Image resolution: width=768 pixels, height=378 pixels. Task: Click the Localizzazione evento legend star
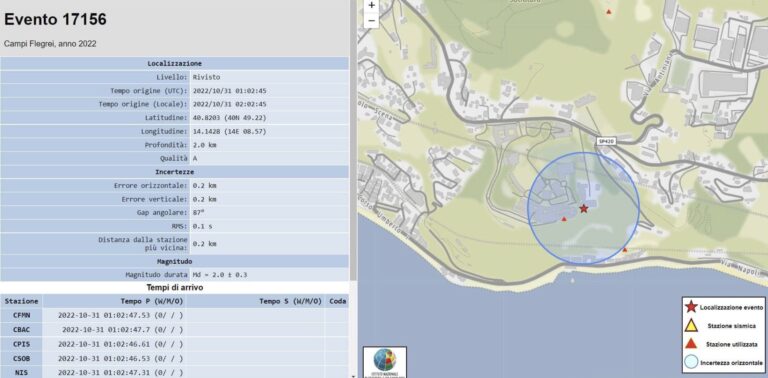tap(691, 307)
